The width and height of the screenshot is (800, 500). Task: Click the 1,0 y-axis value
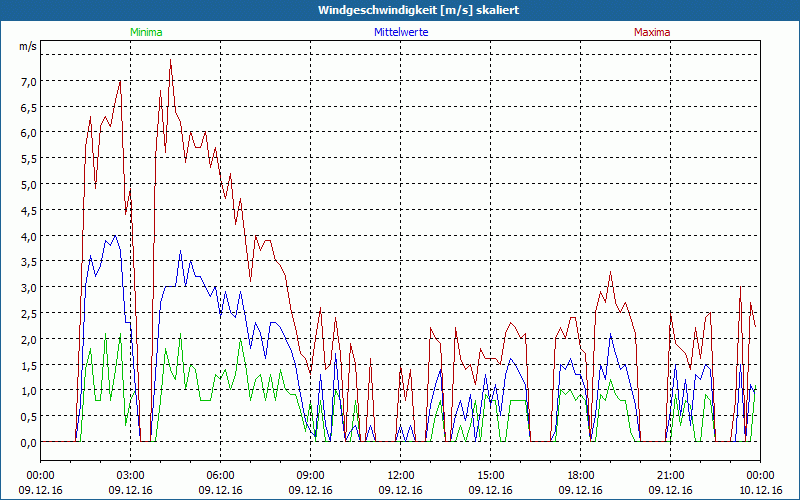coord(28,391)
